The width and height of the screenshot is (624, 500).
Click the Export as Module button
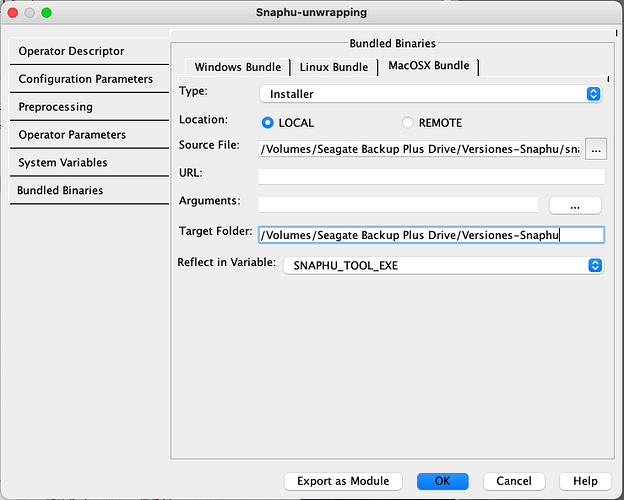(343, 481)
